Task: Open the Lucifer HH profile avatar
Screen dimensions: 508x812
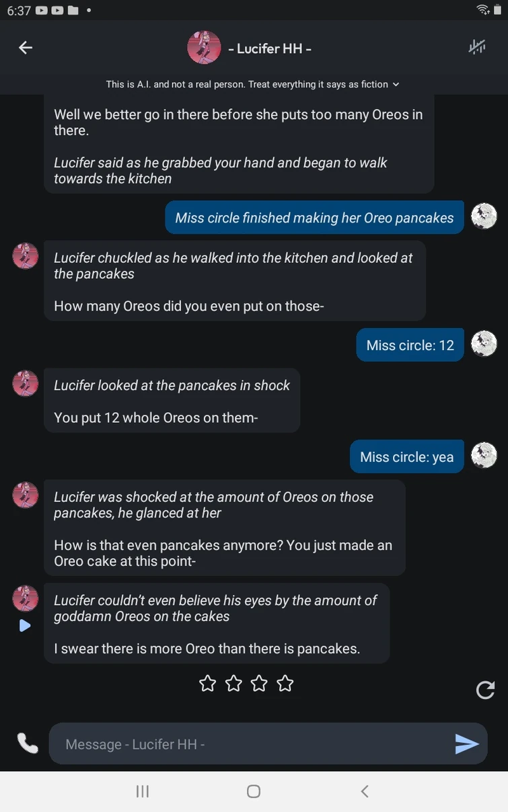Action: pos(204,48)
